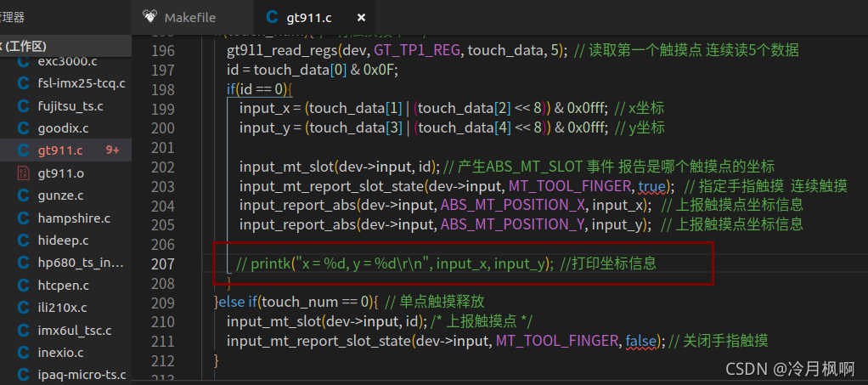Select gt911.c in the explorer
Image resolution: width=868 pixels, height=385 pixels.
66,150
